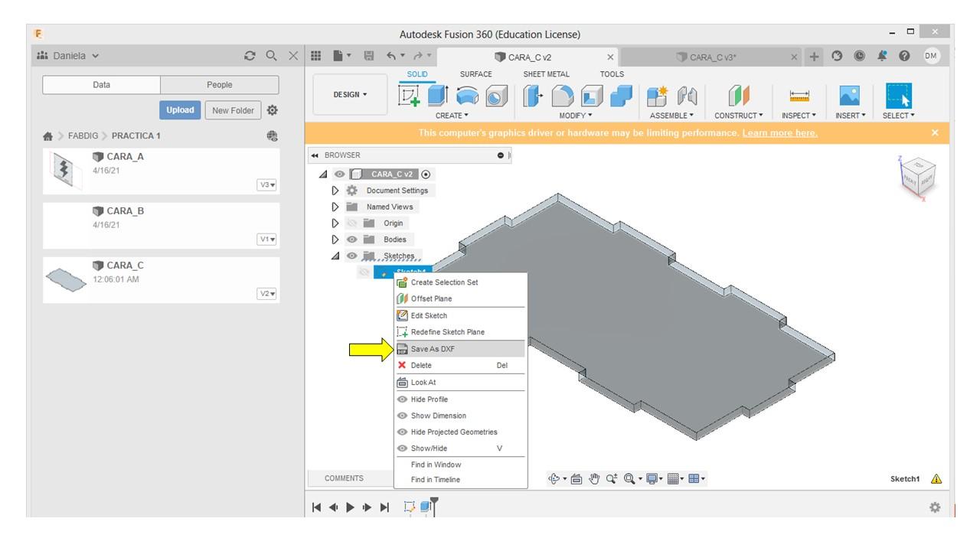Switch to the People panel tab
Viewport: 980px width, 551px height.
(220, 85)
